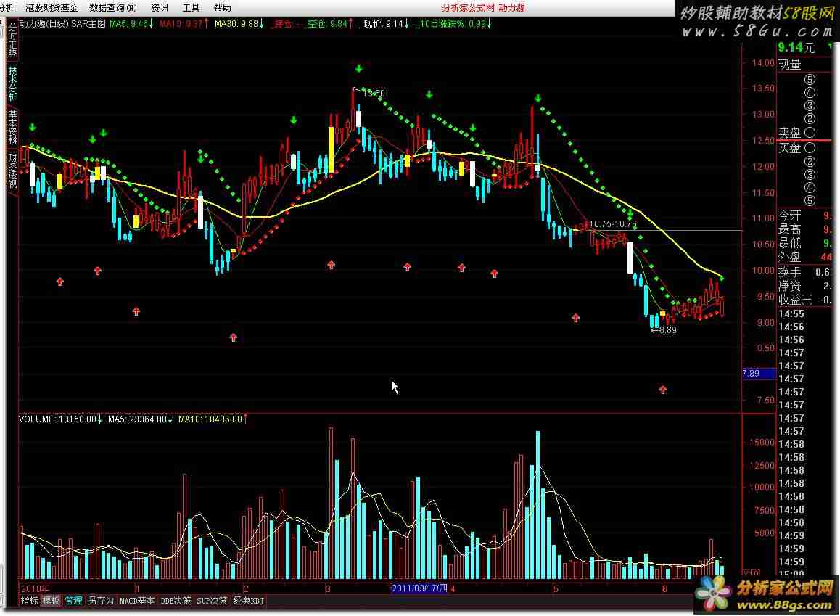The height and width of the screenshot is (616, 840).
Task: Click the 14.00 price axis label
Action: [763, 62]
